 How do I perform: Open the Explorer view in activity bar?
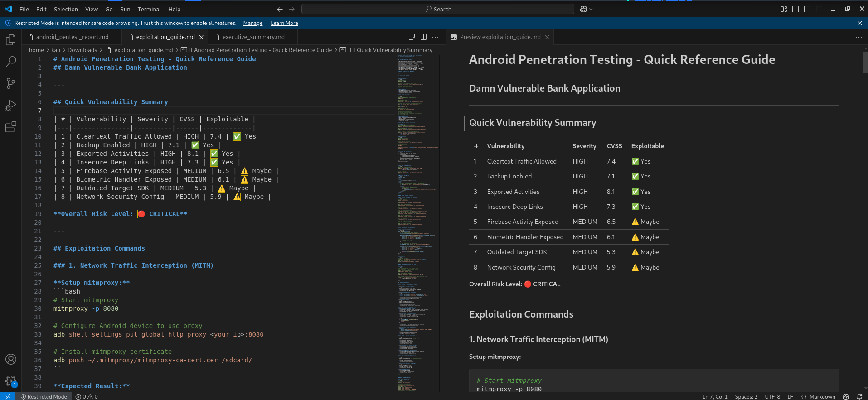(11, 40)
